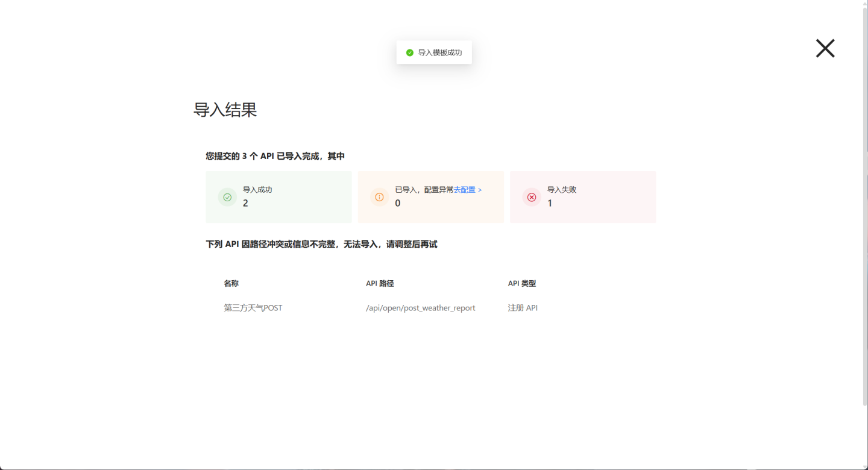Viewport: 868px width, 470px height.
Task: Click the count 1 under 导入失败
Action: point(550,204)
